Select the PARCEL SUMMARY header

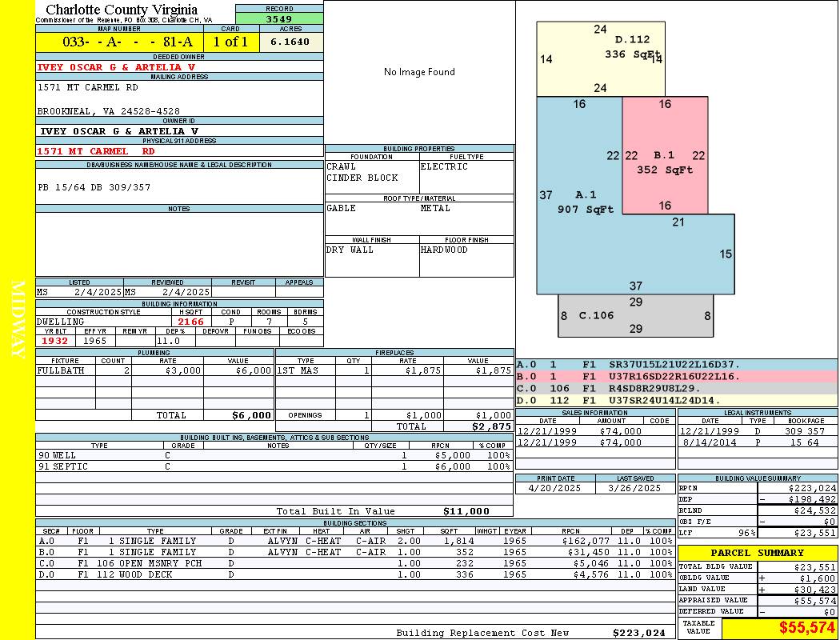tap(757, 553)
